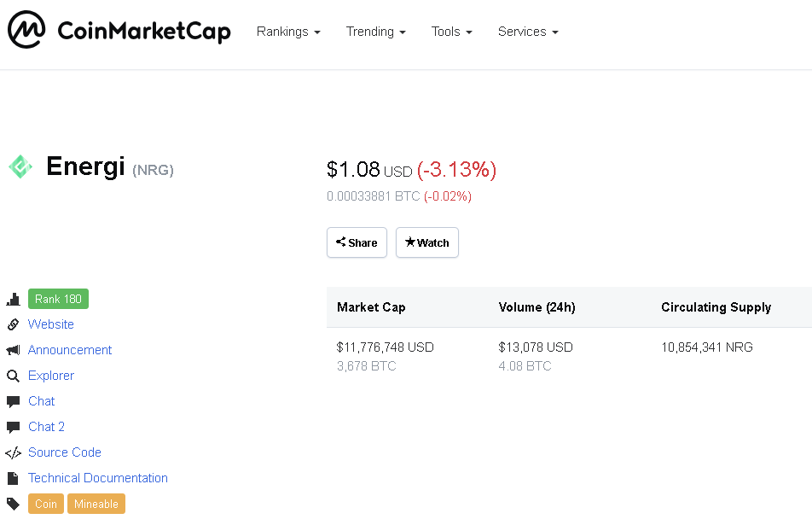Click the magnifier explorer icon
The width and height of the screenshot is (812, 525).
(13, 376)
